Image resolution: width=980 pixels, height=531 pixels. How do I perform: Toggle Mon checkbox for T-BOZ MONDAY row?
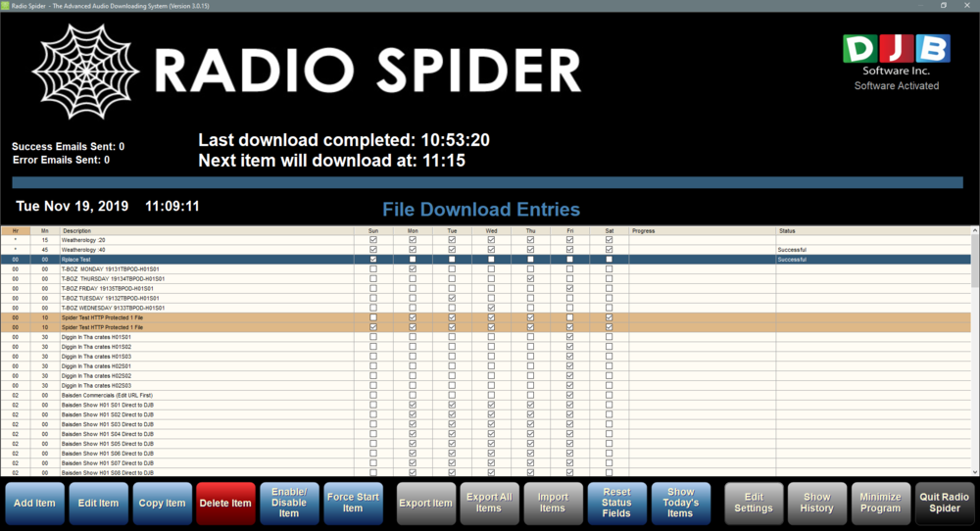pyautogui.click(x=413, y=268)
